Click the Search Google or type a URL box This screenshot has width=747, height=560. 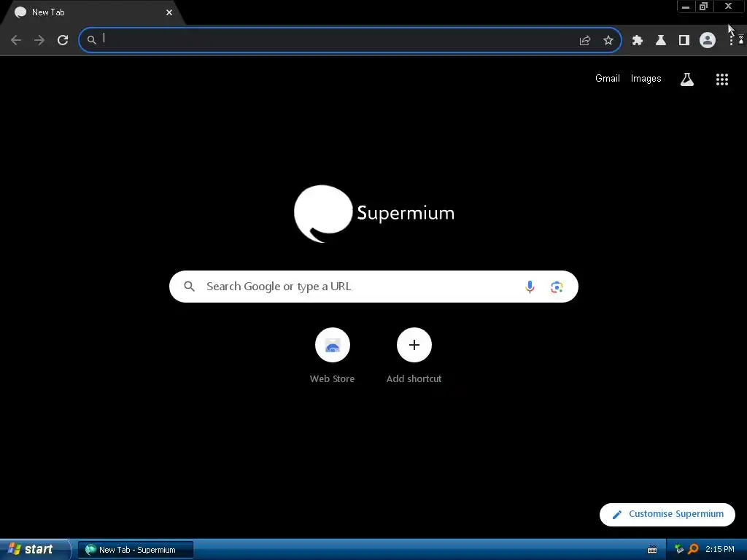pyautogui.click(x=373, y=287)
